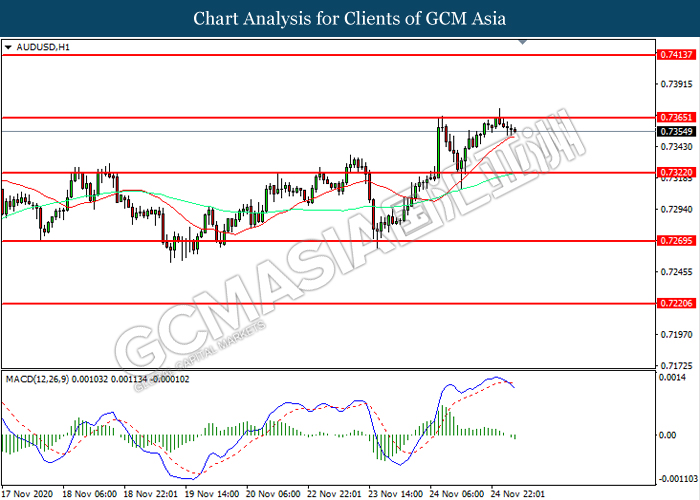Select the 0.73651 red price label
Viewport: 700px width, 500px height.
[676, 117]
